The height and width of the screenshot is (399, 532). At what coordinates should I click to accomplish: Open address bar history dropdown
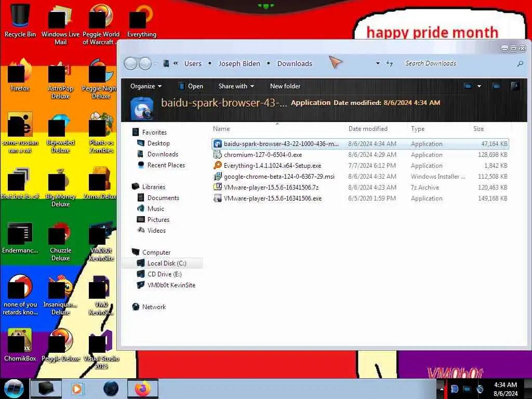pyautogui.click(x=378, y=63)
